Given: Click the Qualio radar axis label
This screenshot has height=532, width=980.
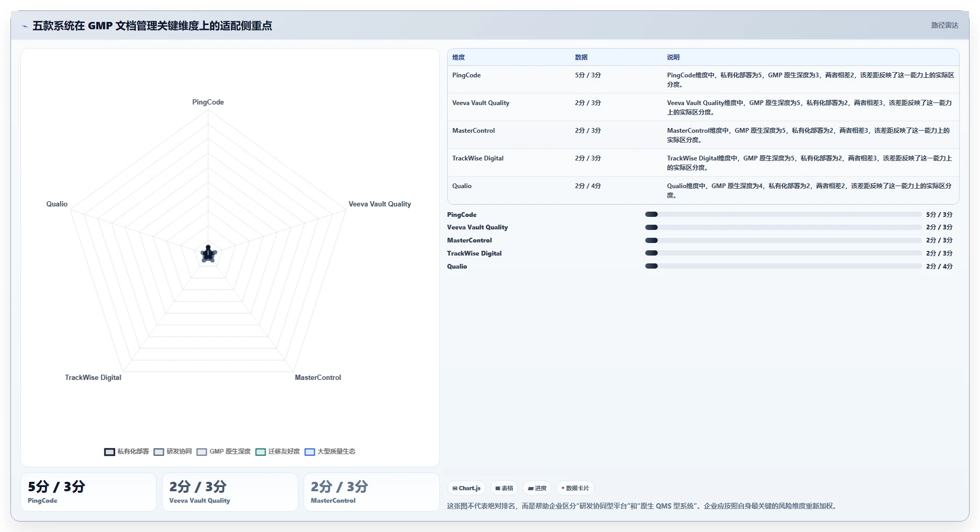Looking at the screenshot, I should pos(57,204).
